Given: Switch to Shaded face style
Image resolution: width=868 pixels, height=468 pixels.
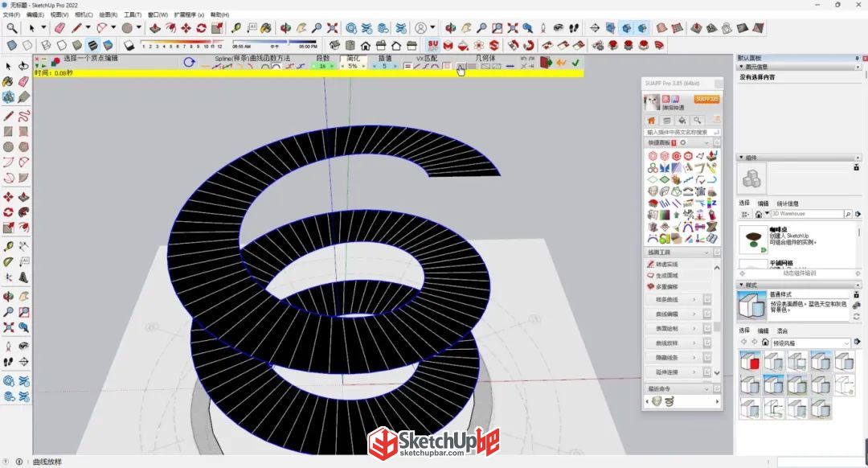Looking at the screenshot, I should 77,45.
